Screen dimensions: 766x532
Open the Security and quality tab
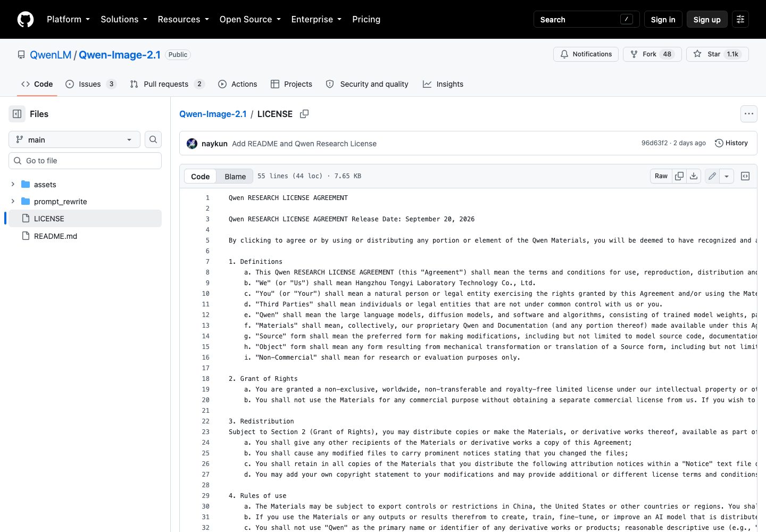[367, 84]
